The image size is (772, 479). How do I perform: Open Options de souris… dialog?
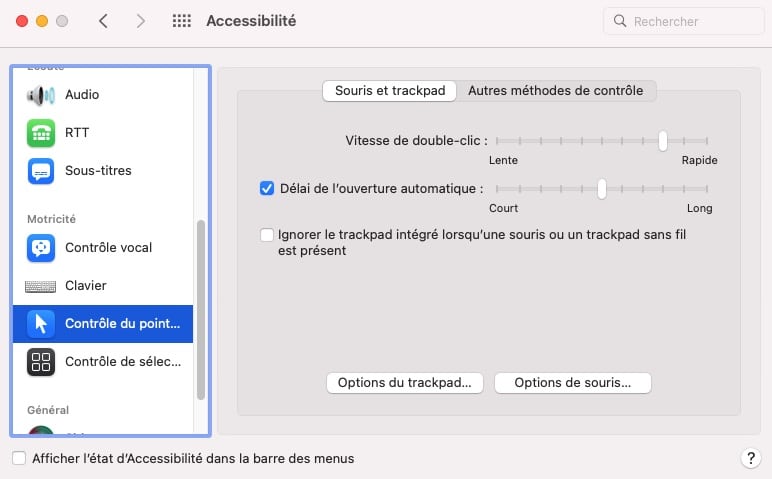point(573,383)
